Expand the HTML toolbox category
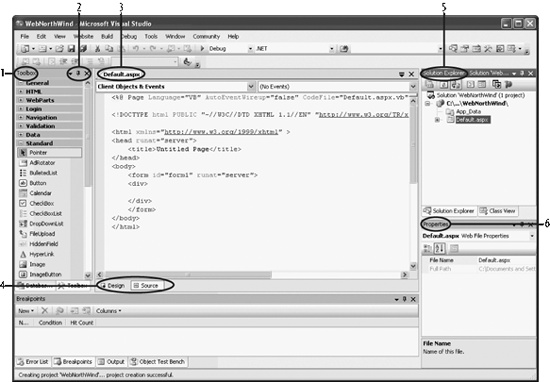The image size is (550, 382). tap(21, 92)
